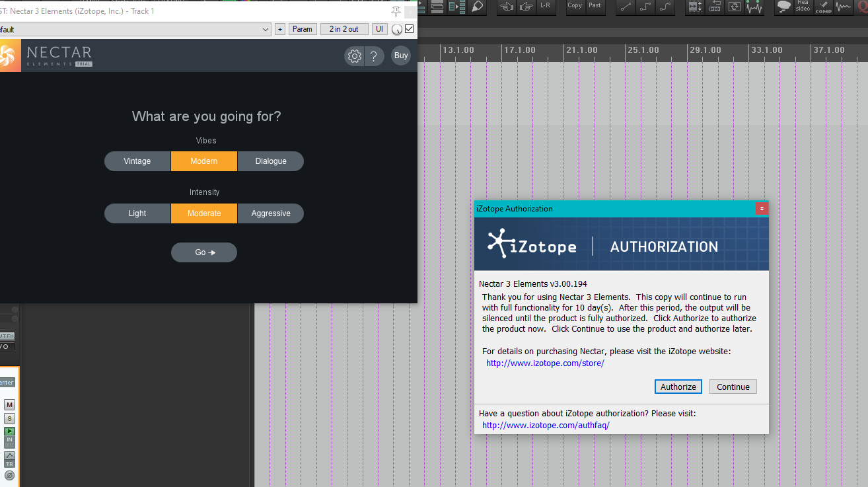Click the Nectar pinwheel logo
This screenshot has width=868, height=487.
9,56
